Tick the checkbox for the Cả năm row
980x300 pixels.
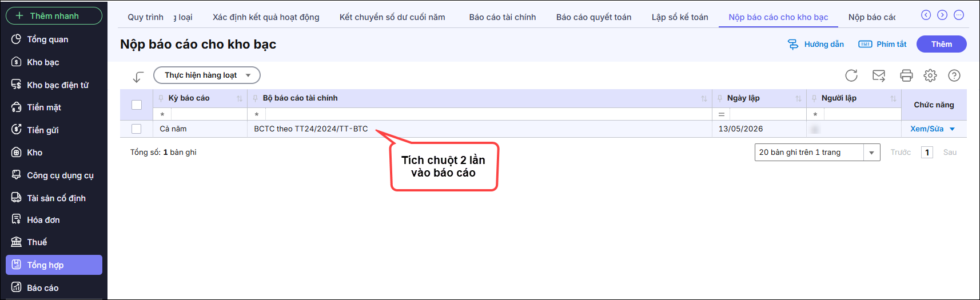tap(137, 129)
